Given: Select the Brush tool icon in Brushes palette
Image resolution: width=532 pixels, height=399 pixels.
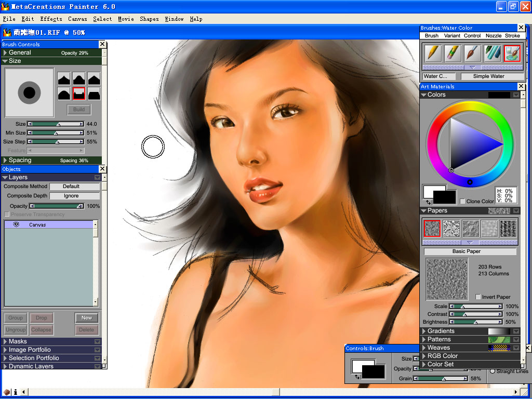Looking at the screenshot, I should point(473,54).
